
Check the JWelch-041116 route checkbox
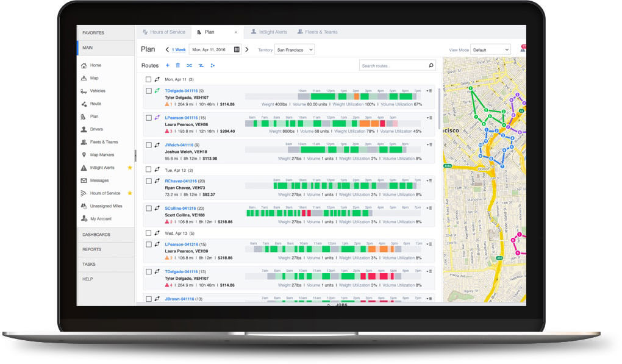(149, 145)
